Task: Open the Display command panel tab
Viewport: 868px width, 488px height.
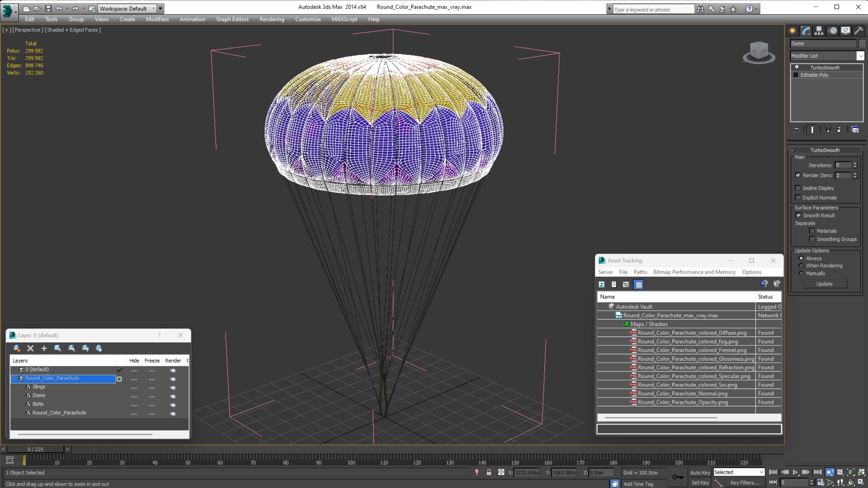Action: pos(845,31)
